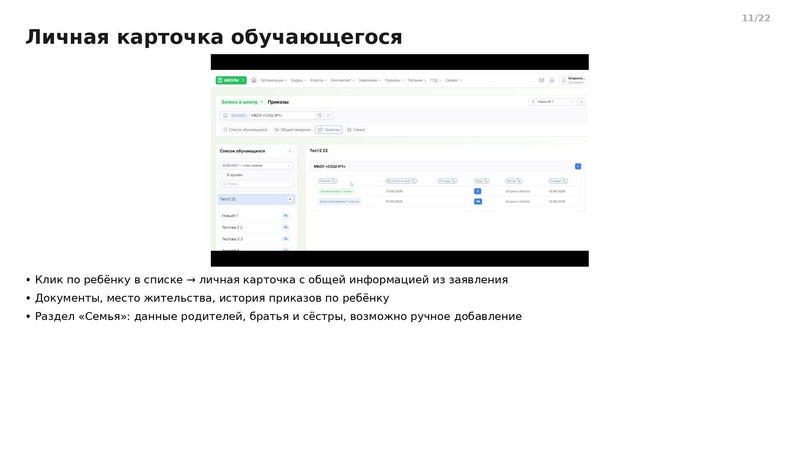Open the «Классы» dropdown menu

318,80
